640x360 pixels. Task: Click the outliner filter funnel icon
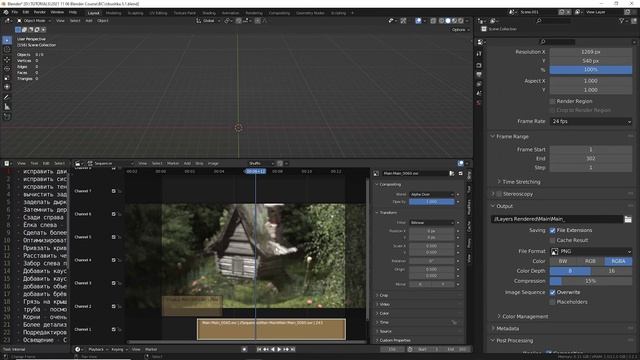[621, 20]
